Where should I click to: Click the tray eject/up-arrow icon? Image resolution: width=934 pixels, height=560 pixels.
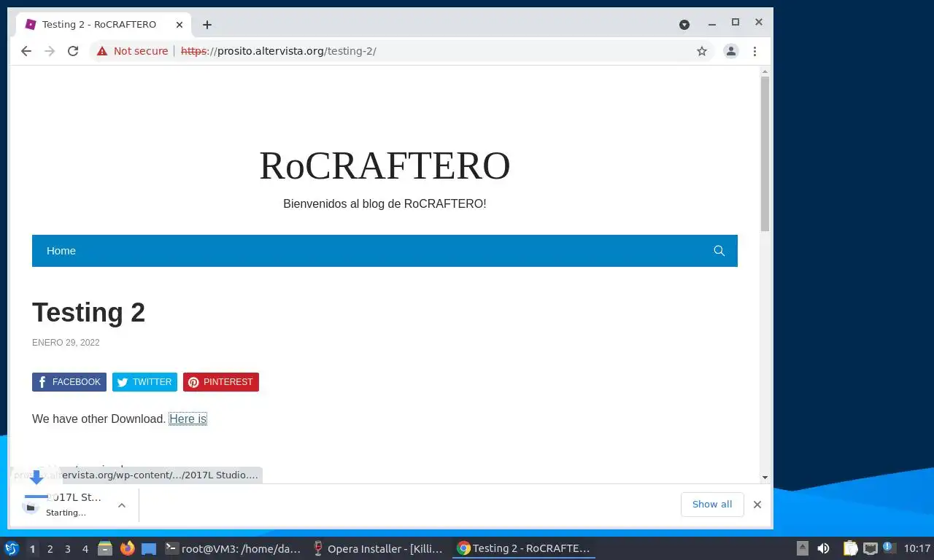802,548
